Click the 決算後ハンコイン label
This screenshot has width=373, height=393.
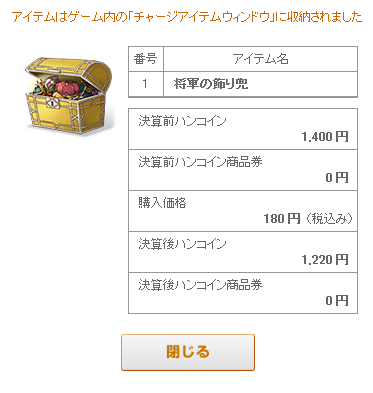tap(182, 244)
